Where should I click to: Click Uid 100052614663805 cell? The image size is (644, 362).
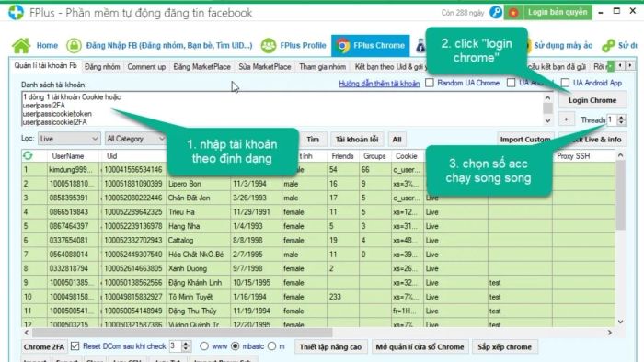click(133, 268)
